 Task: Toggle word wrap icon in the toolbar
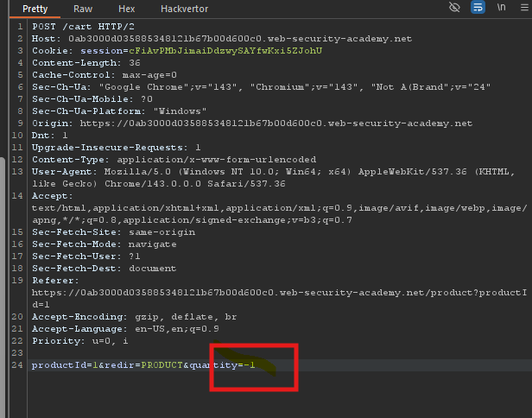click(478, 7)
